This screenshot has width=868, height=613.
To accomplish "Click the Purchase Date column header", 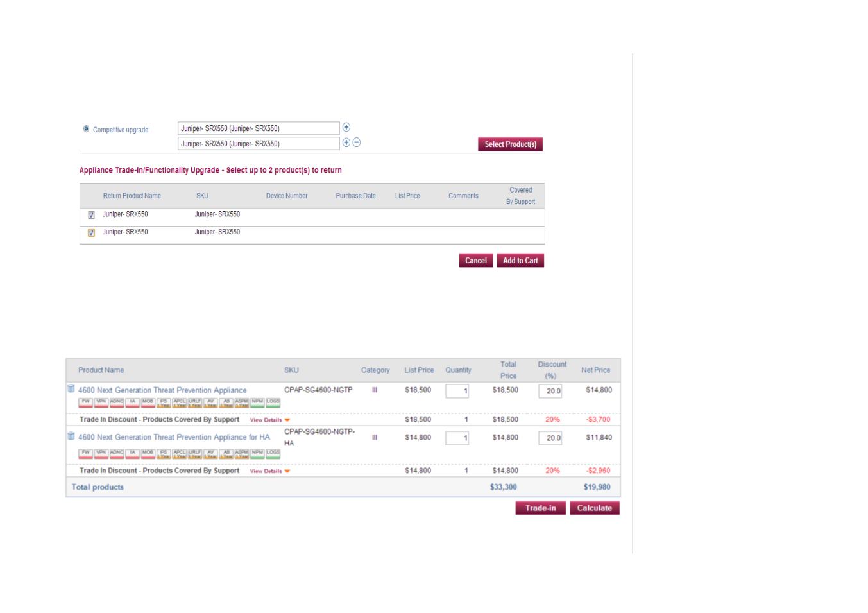I will point(356,196).
